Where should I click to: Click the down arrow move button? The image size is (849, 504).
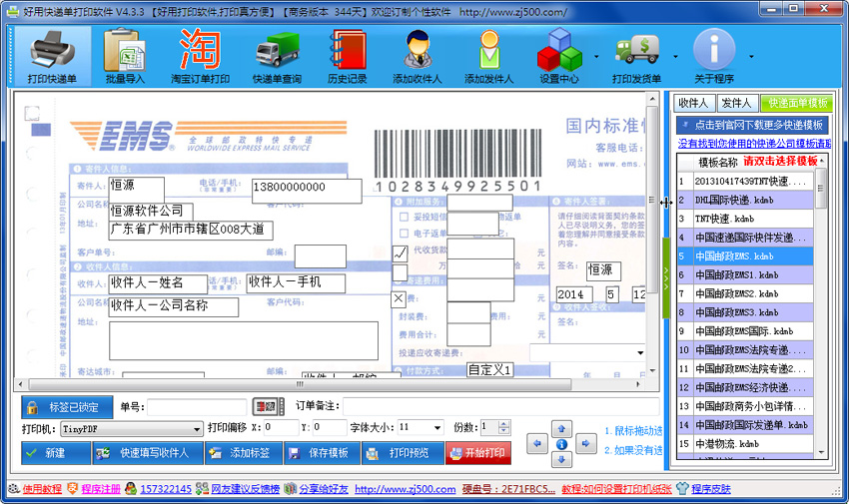[x=561, y=460]
